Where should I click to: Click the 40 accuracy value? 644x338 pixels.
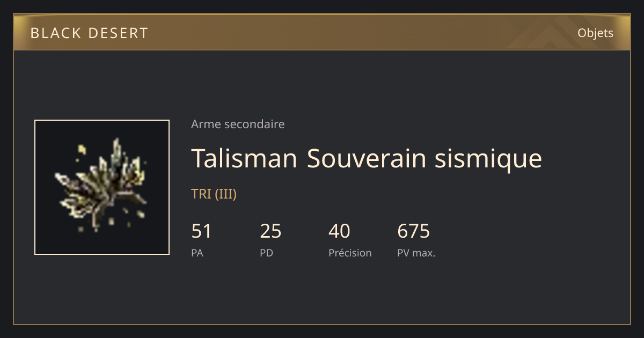[x=339, y=231]
